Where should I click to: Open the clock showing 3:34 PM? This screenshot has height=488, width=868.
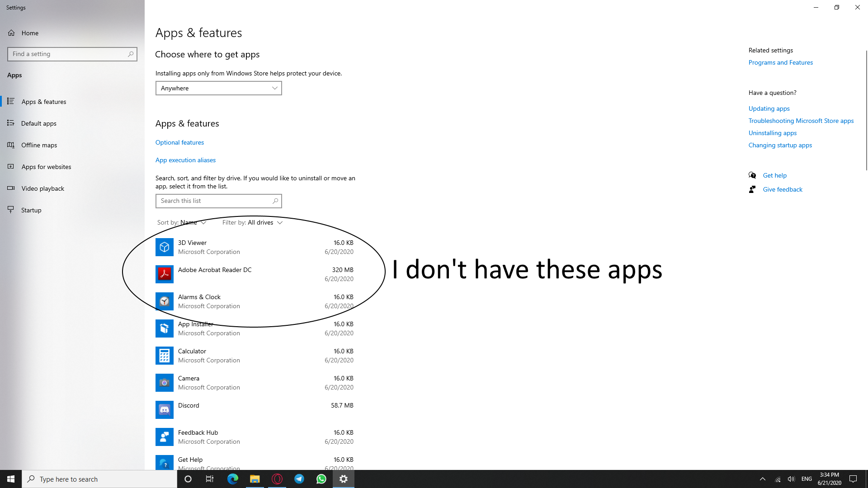coord(829,479)
